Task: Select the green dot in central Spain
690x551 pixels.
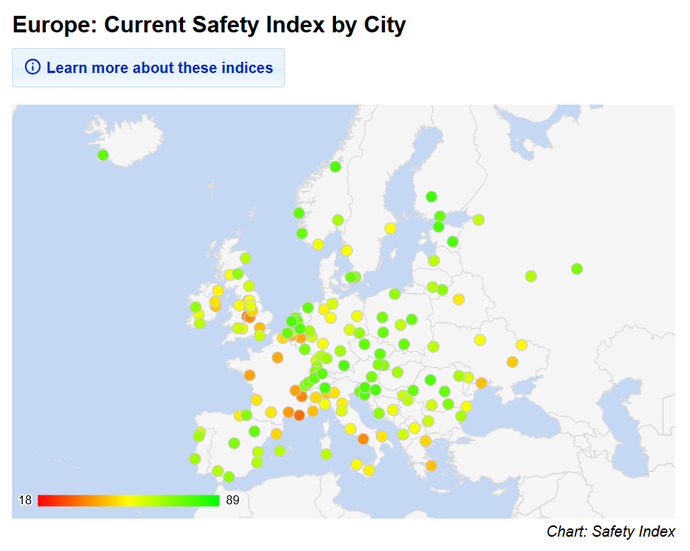Action: (x=234, y=443)
